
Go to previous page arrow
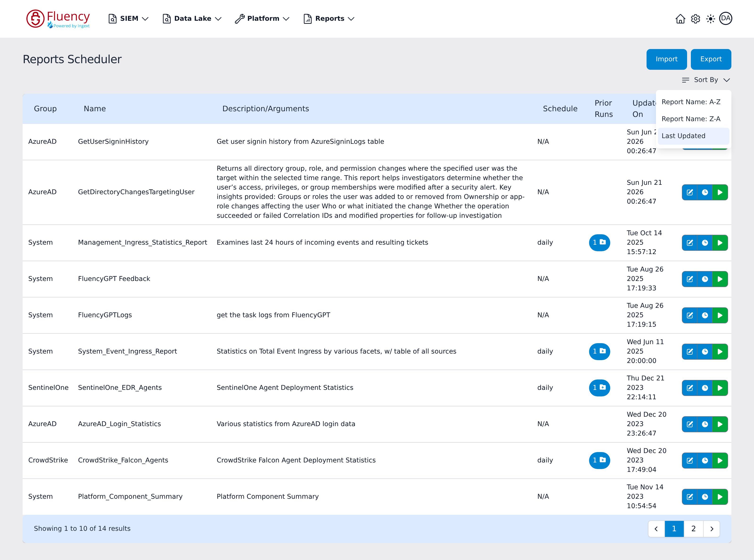656,528
